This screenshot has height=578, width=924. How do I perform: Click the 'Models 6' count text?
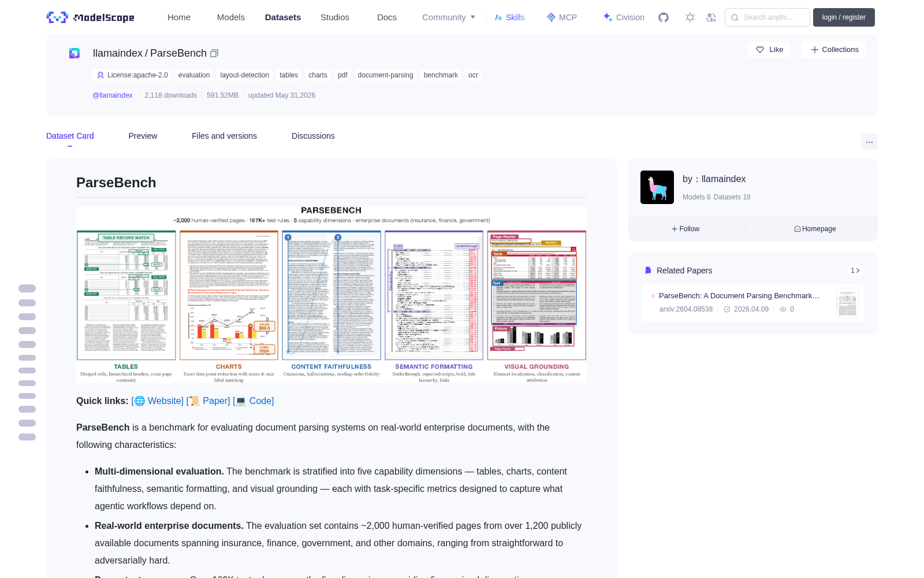(696, 197)
